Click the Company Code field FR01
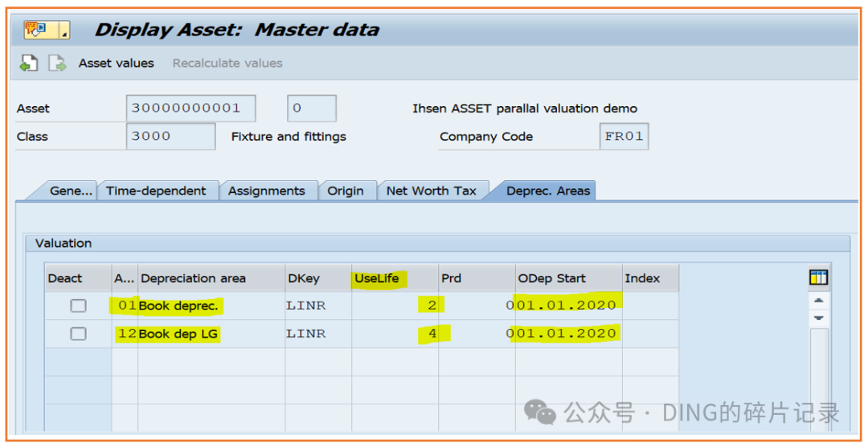The height and width of the screenshot is (447, 868). (624, 136)
